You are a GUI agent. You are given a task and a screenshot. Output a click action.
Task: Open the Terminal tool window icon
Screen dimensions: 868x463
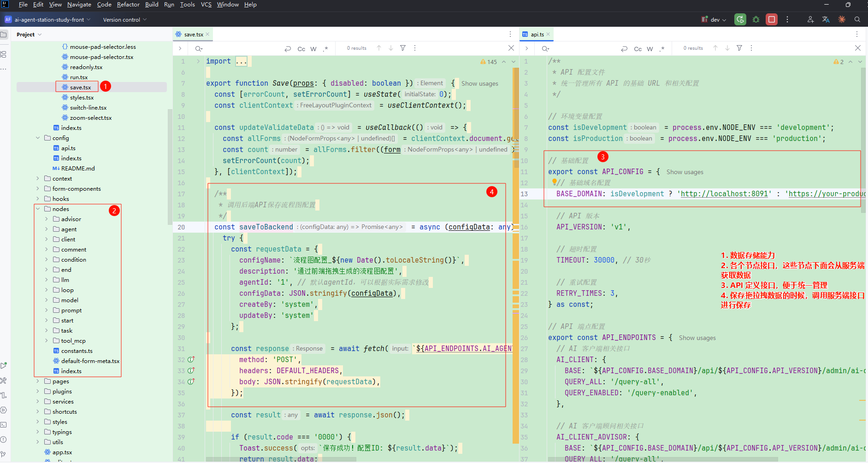point(4,424)
